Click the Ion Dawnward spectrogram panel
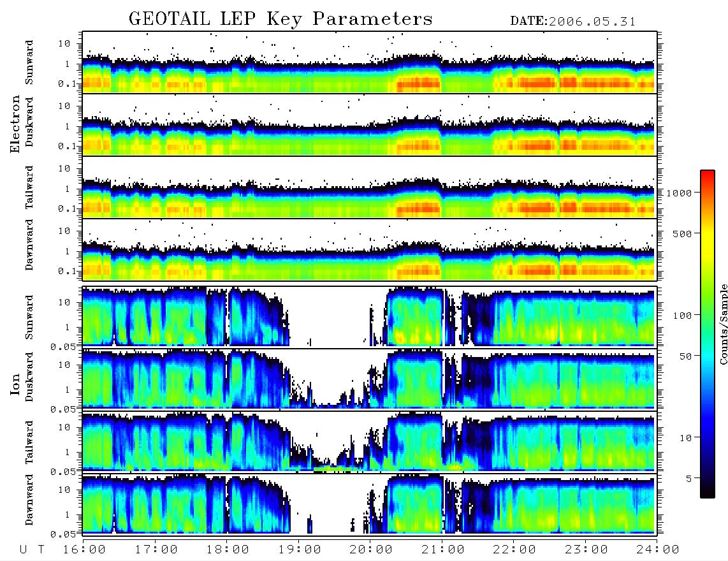 [x=370, y=505]
